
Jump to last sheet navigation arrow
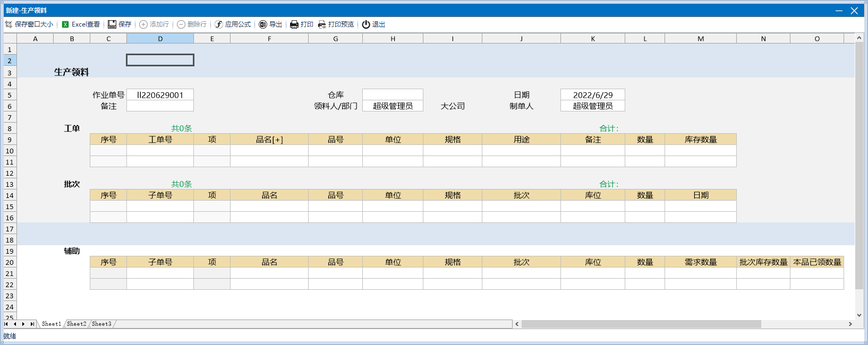point(32,324)
